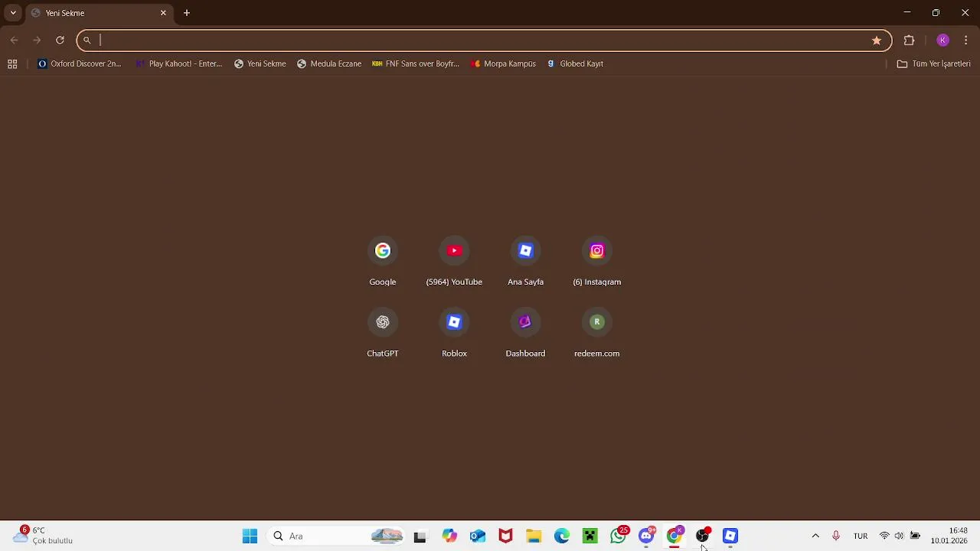Screen dimensions: 980x551
Task: Open Microsoft Edge from the taskbar
Action: click(x=562, y=536)
